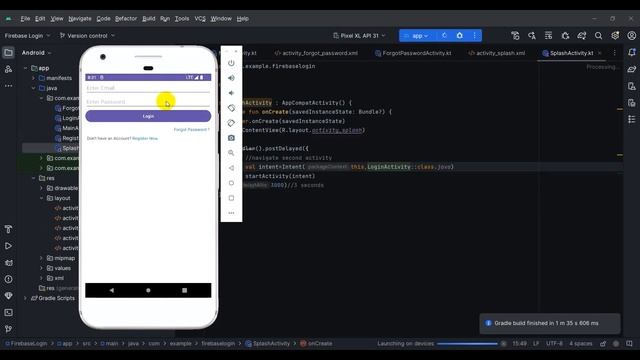Open Device Manager in right sidebar
The height and width of the screenshot is (360, 640).
click(x=632, y=86)
